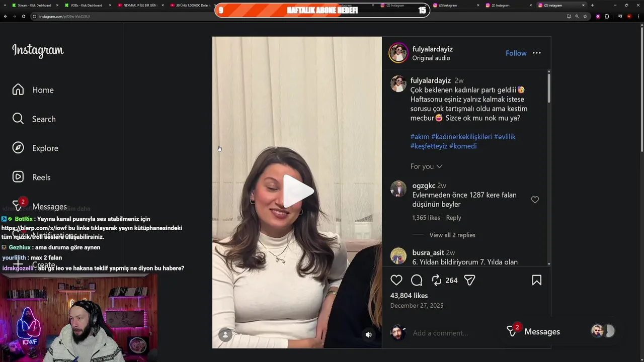Switch to the Stream - Kick Dashboard tab
644x362 pixels.
coord(34,5)
